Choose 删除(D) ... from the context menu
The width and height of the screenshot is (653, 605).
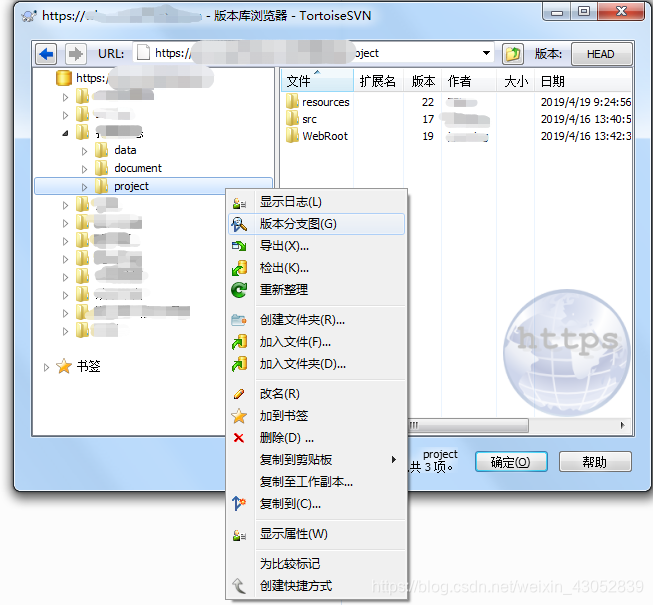pyautogui.click(x=317, y=438)
